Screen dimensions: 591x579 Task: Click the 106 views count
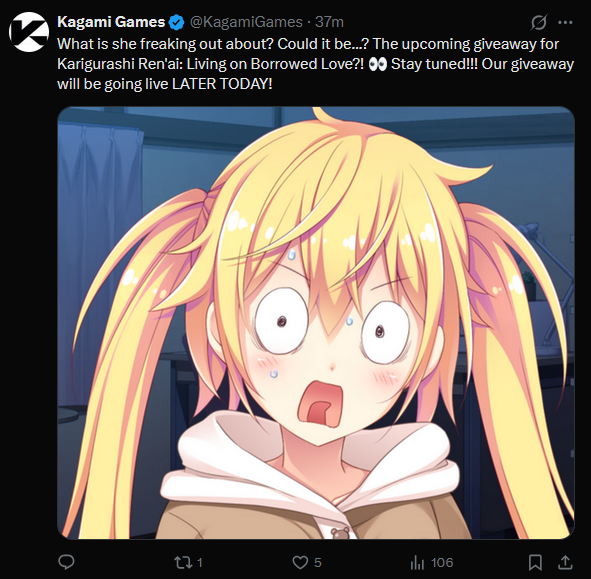(x=442, y=563)
